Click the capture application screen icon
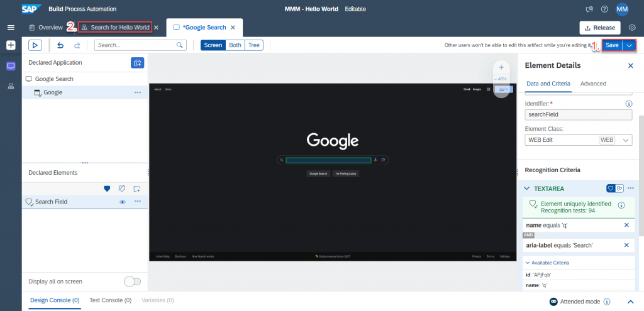 tap(137, 63)
